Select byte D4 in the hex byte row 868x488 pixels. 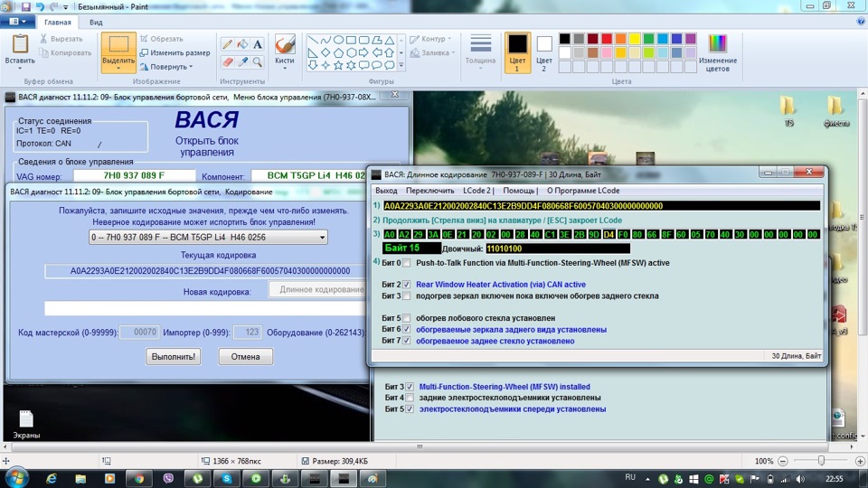(609, 235)
